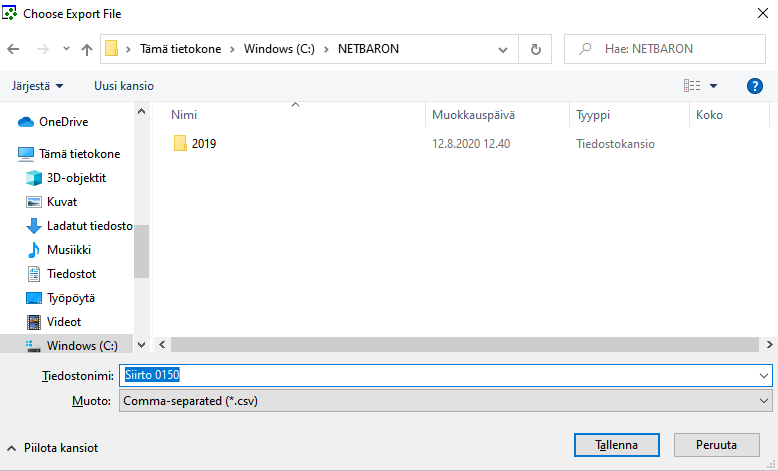
Task: Open Musiikki in the sidebar
Action: 69,250
